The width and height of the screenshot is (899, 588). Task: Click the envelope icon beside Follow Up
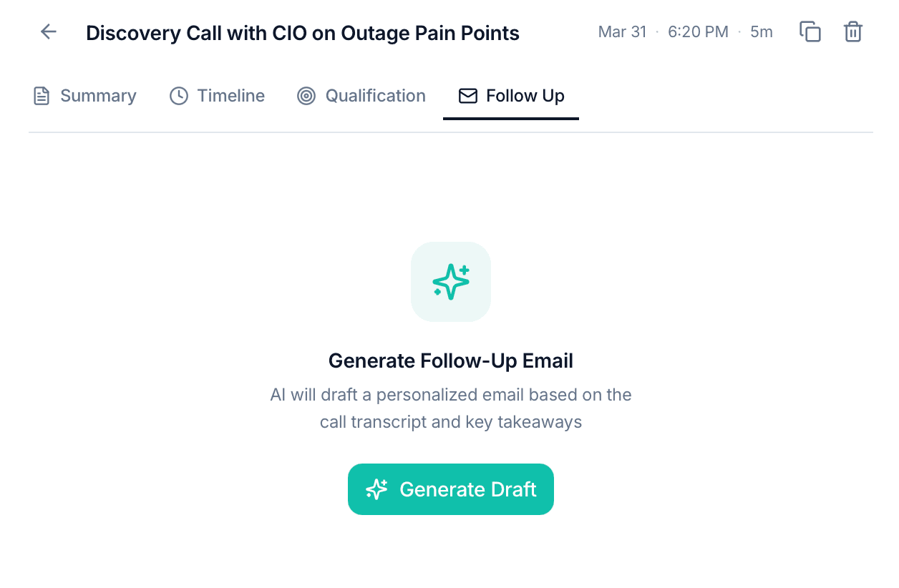coord(467,95)
